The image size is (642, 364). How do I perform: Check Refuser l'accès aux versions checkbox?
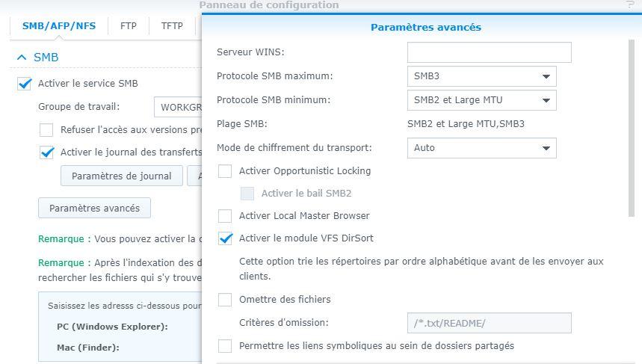46,130
